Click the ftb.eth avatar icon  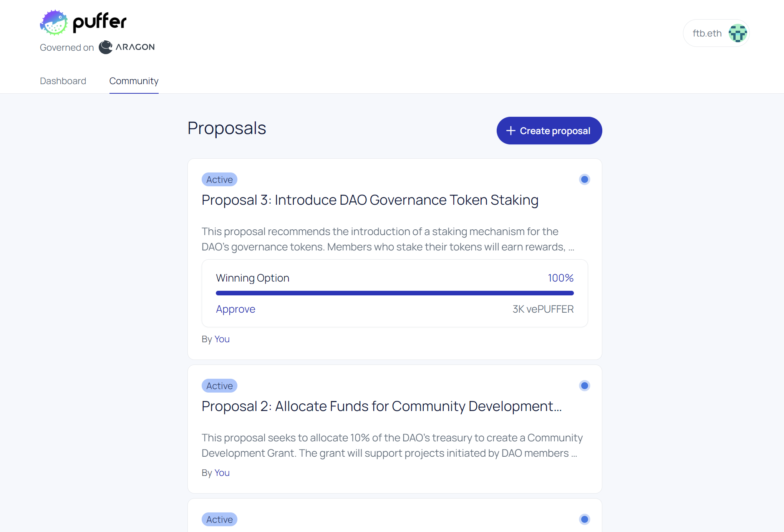pyautogui.click(x=738, y=33)
